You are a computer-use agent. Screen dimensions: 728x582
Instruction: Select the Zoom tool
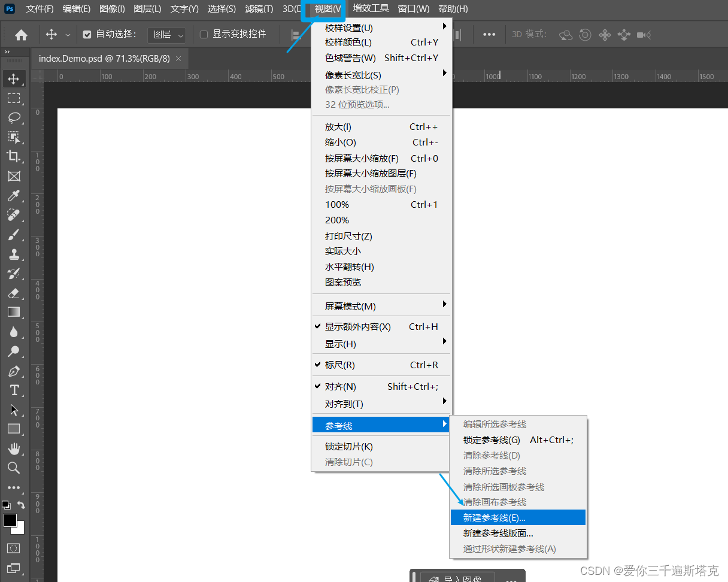coord(14,468)
